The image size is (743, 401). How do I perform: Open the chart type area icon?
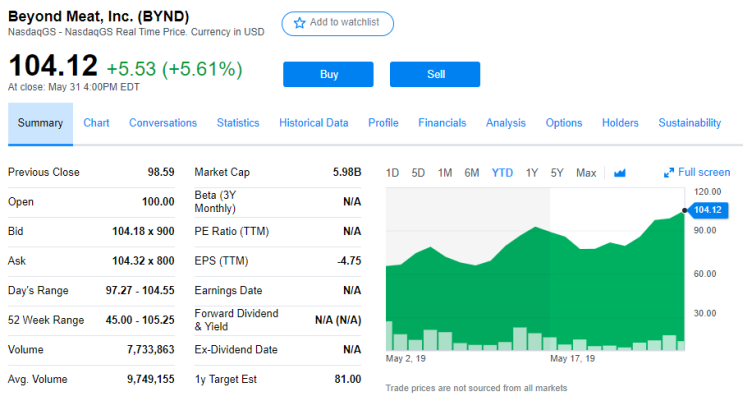[x=619, y=173]
